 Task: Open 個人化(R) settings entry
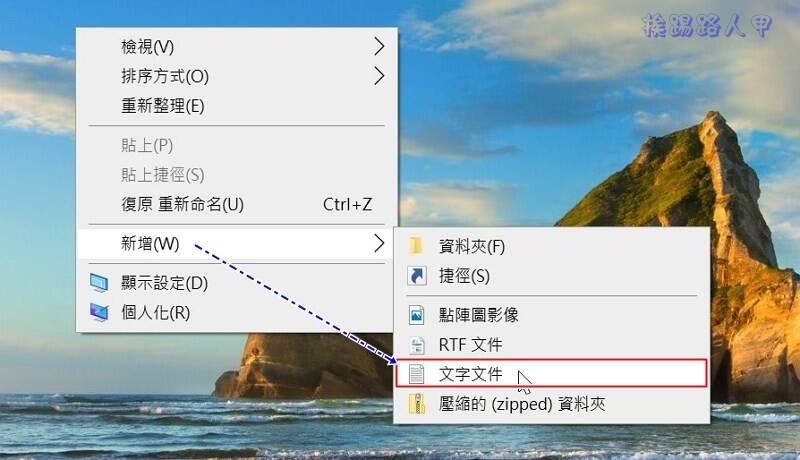[236, 312]
